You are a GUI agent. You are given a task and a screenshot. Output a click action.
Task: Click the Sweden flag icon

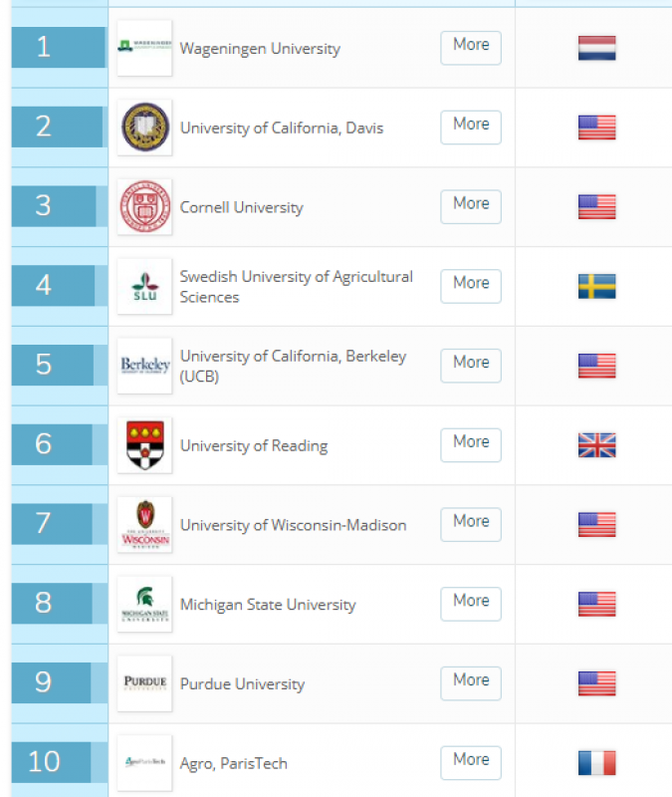pyautogui.click(x=596, y=286)
